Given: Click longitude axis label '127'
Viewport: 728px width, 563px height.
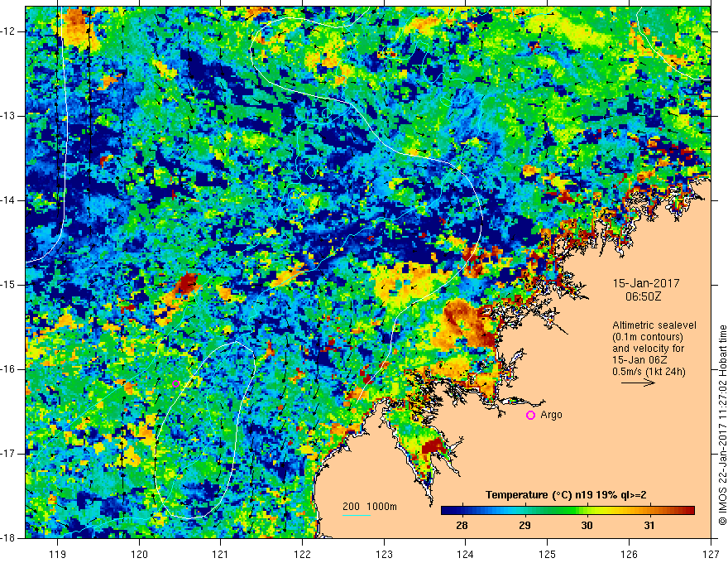Looking at the screenshot, I should [711, 554].
